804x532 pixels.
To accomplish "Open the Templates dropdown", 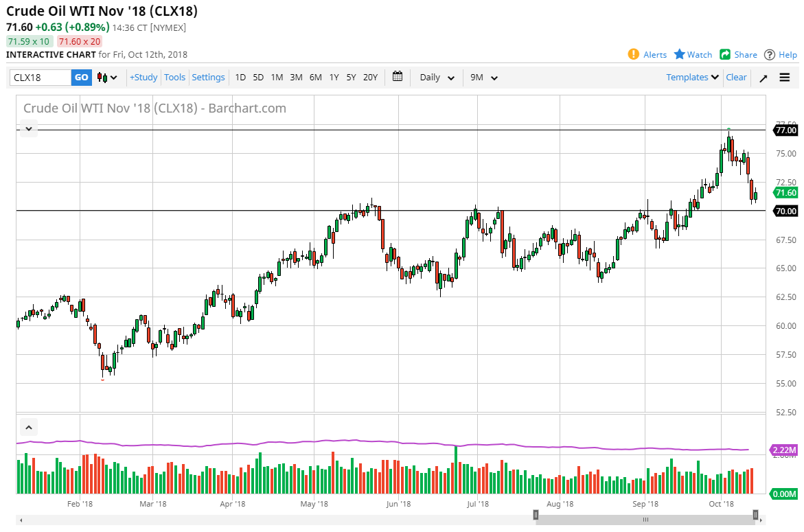I will (x=692, y=78).
